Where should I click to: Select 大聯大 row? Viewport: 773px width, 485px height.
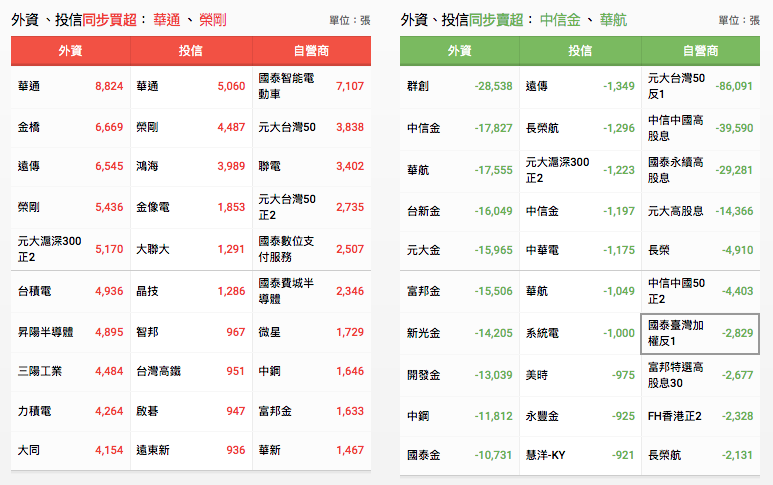click(x=191, y=249)
